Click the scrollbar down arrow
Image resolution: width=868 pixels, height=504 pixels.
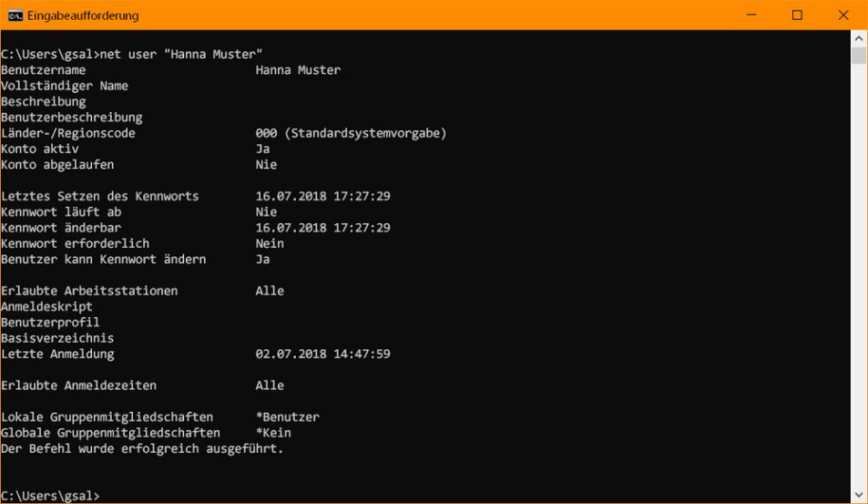click(x=859, y=495)
